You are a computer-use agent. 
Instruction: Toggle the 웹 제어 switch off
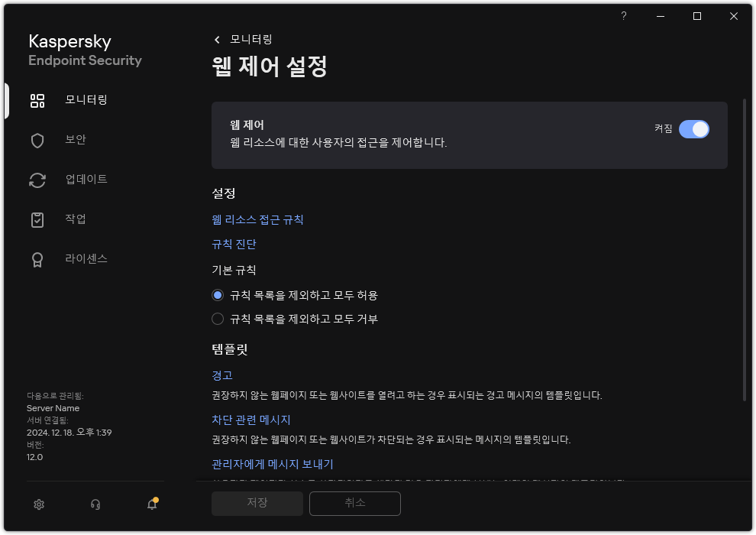(x=693, y=129)
